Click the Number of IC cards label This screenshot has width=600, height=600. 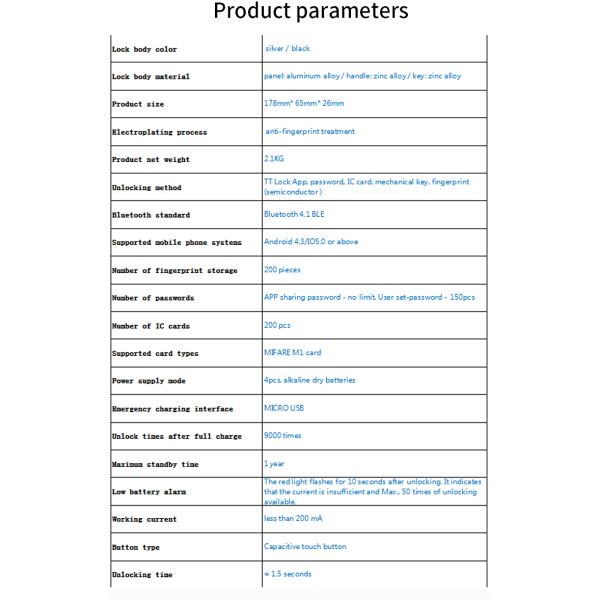coord(150,326)
